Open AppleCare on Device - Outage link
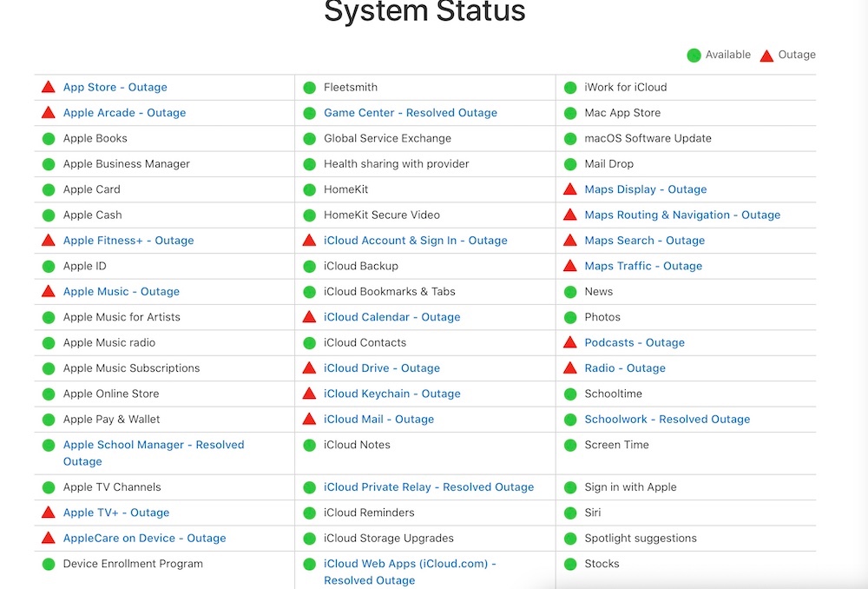The height and width of the screenshot is (589, 868). pos(144,539)
